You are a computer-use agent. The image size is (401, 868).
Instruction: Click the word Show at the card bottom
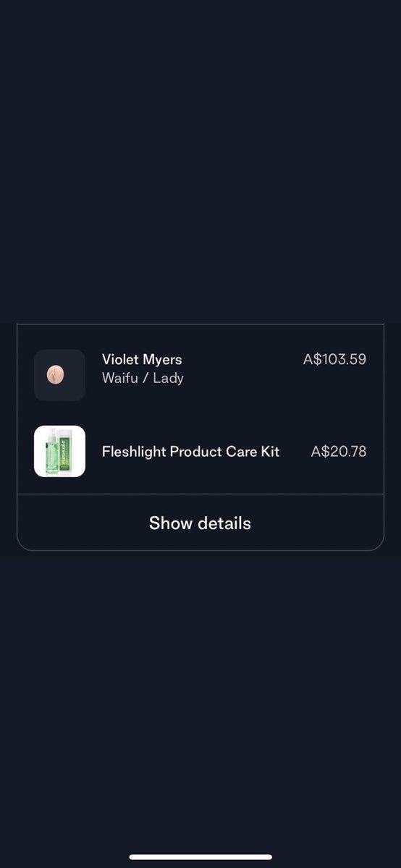171,523
